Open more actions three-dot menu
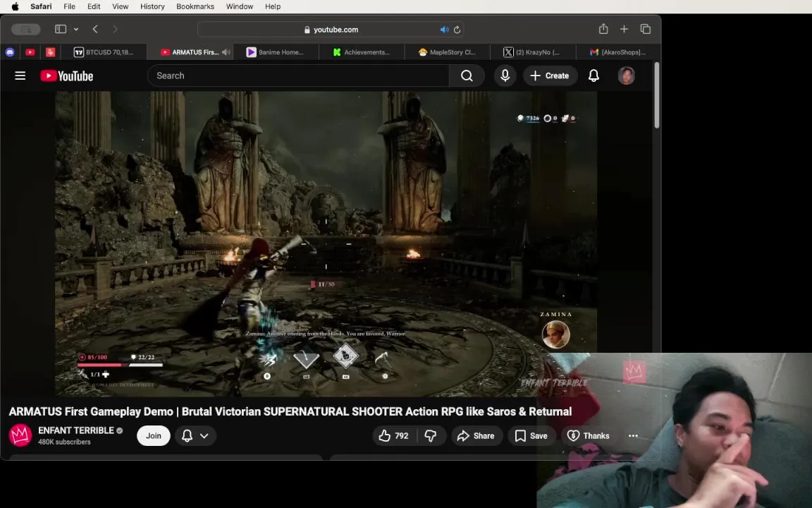Viewport: 812px width, 508px height. (x=633, y=436)
